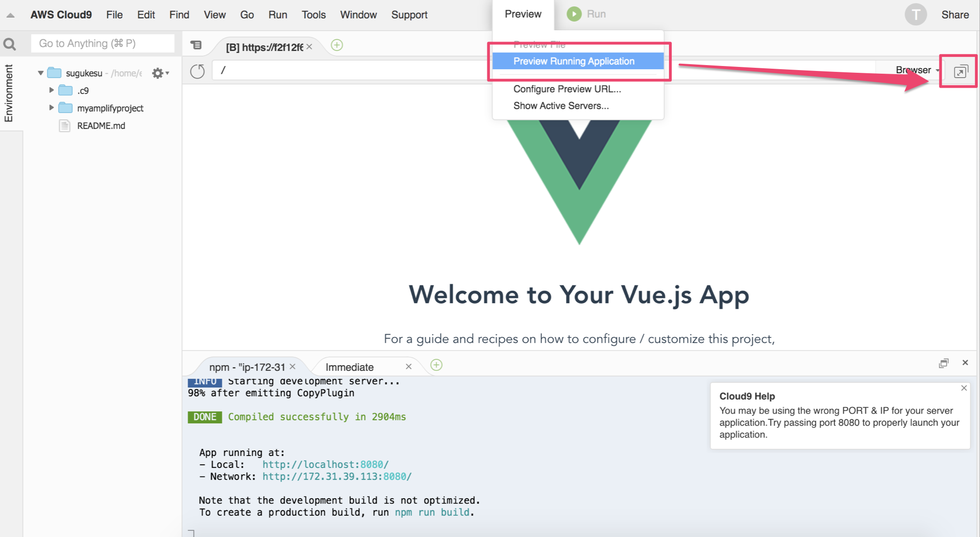The height and width of the screenshot is (537, 980).
Task: Open the Run menu
Action: (278, 15)
